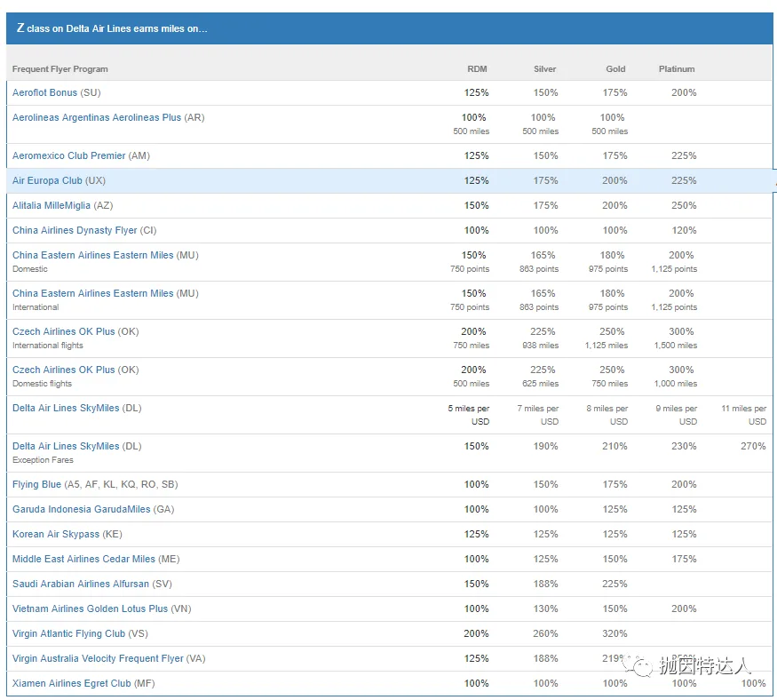Screen dimensions: 777x700
Task: Click '1,125 points' in China Eastern Domestic row
Action: pos(674,268)
